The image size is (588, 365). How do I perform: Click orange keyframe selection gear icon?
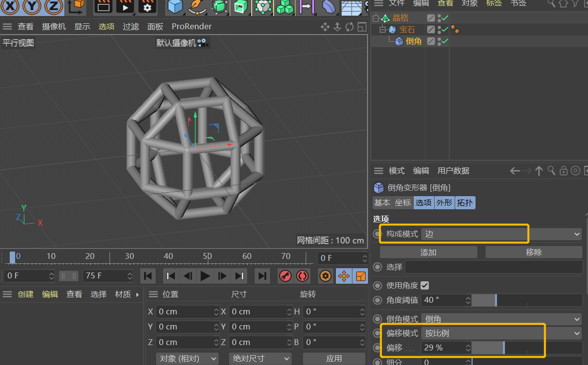[326, 276]
